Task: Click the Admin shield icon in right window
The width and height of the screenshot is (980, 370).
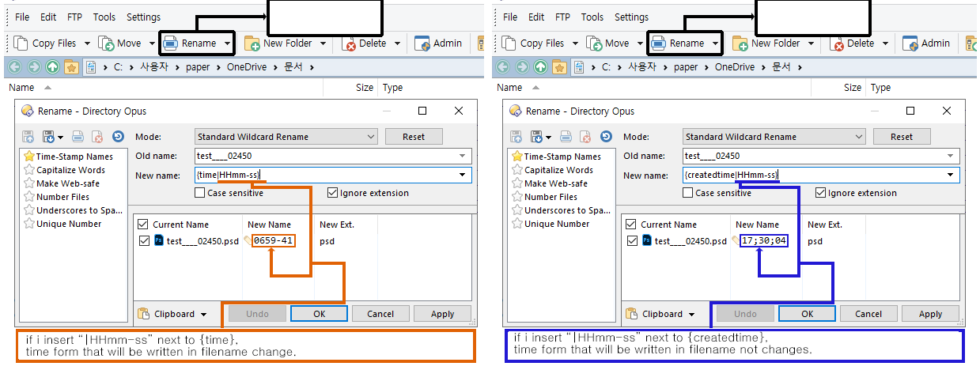Action: (910, 43)
